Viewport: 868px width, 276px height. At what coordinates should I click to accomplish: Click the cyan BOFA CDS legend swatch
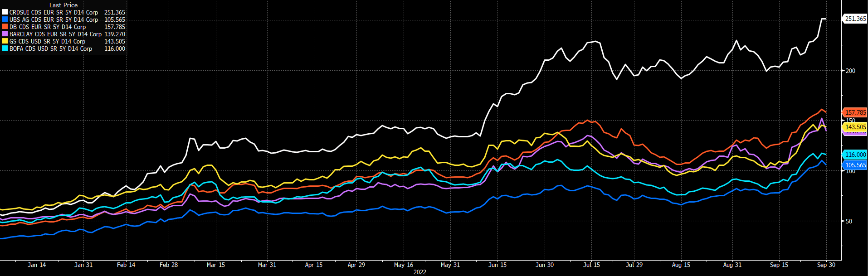(5, 48)
